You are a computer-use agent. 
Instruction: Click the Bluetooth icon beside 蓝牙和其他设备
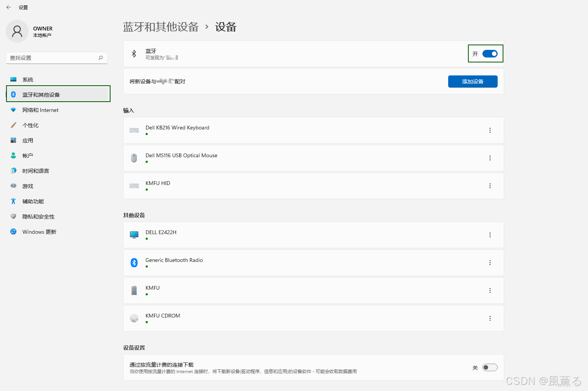pos(13,94)
